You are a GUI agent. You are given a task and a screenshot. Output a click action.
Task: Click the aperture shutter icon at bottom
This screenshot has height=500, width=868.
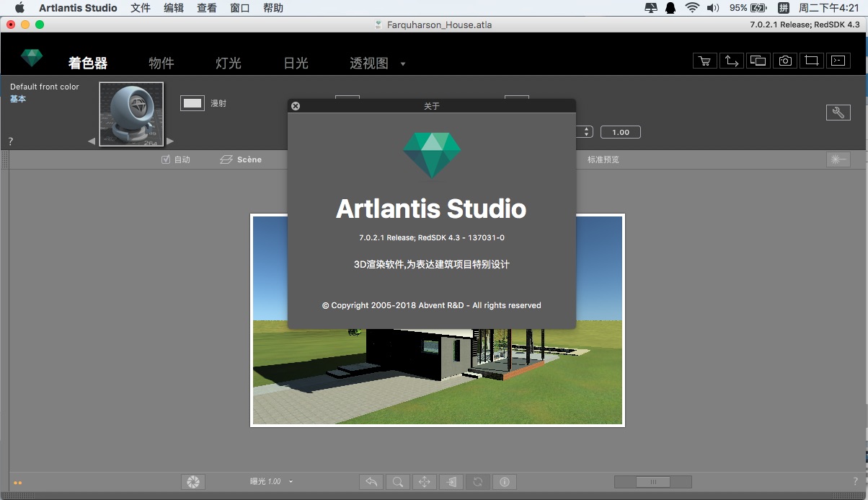[192, 481]
